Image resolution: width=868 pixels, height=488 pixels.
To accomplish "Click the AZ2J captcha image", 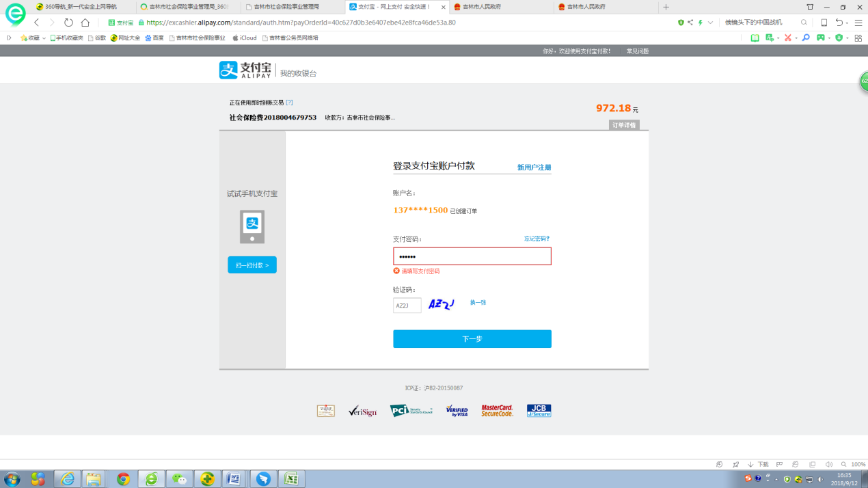I will (x=442, y=304).
